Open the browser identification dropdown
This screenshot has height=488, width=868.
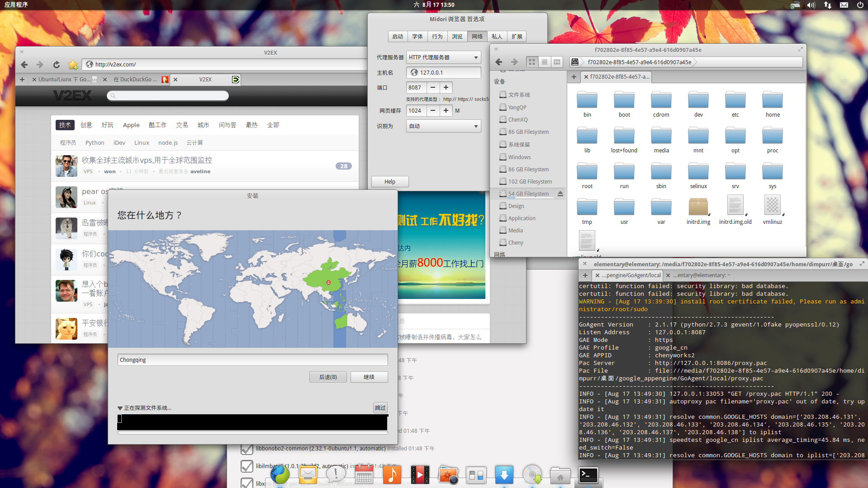443,126
